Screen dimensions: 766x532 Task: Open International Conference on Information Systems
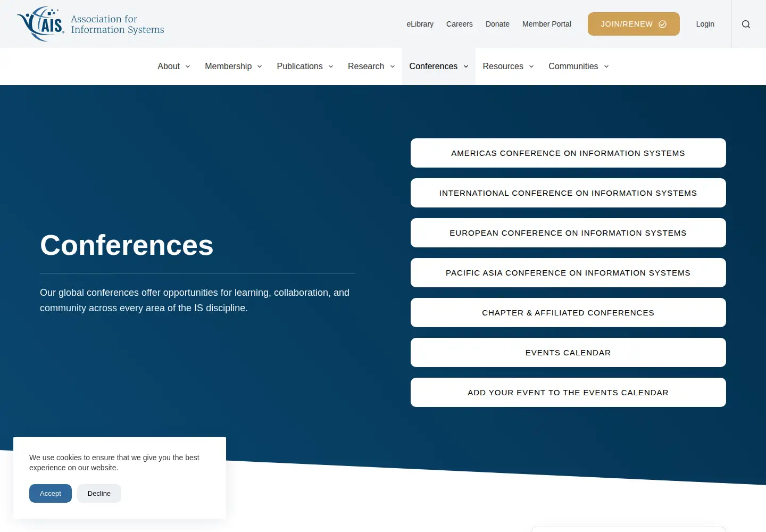click(568, 193)
